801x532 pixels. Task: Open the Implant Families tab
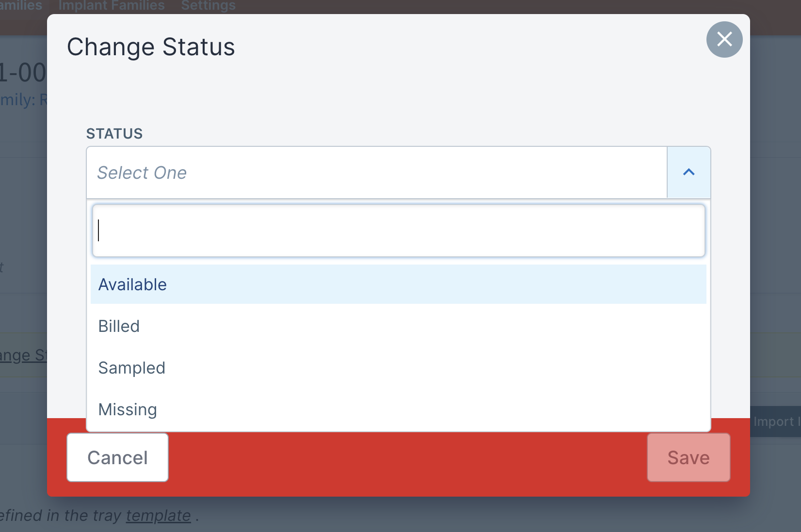[x=112, y=6]
